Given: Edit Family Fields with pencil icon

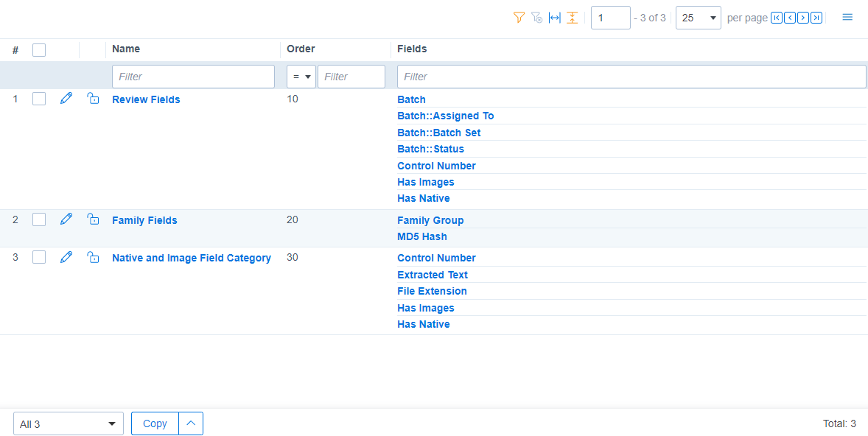Looking at the screenshot, I should point(66,219).
